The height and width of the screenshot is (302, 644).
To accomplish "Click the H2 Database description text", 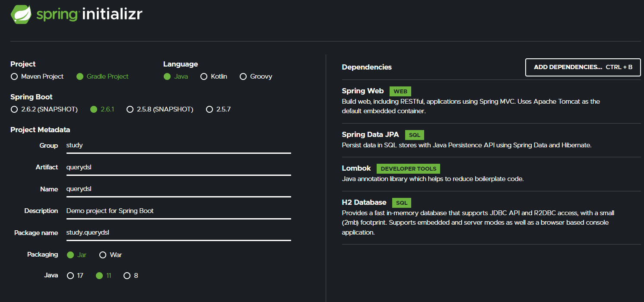I will (478, 223).
